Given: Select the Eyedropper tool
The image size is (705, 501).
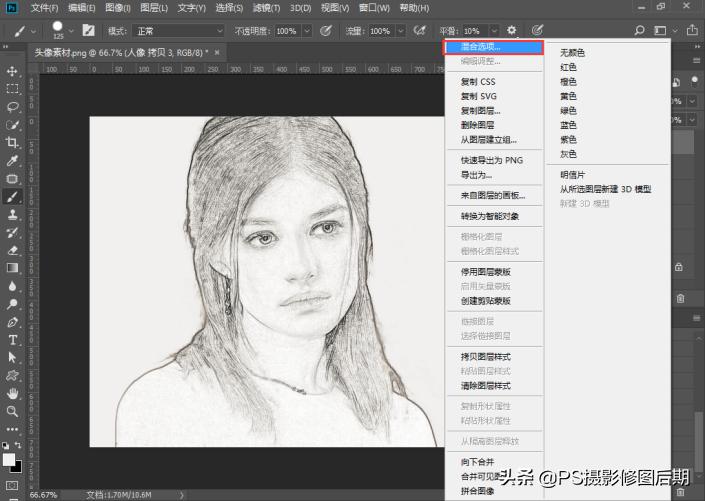Looking at the screenshot, I should click(x=12, y=161).
